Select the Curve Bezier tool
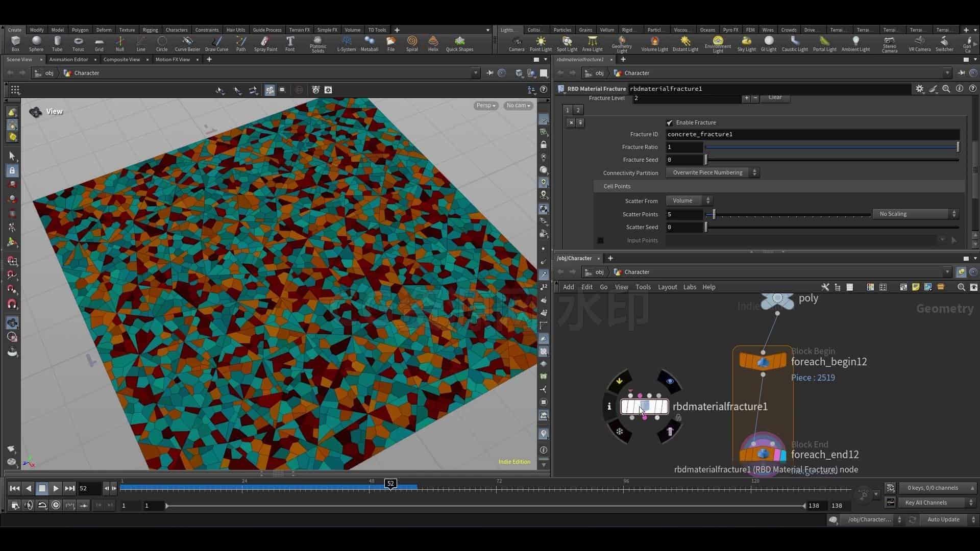980x551 pixels. tap(187, 43)
